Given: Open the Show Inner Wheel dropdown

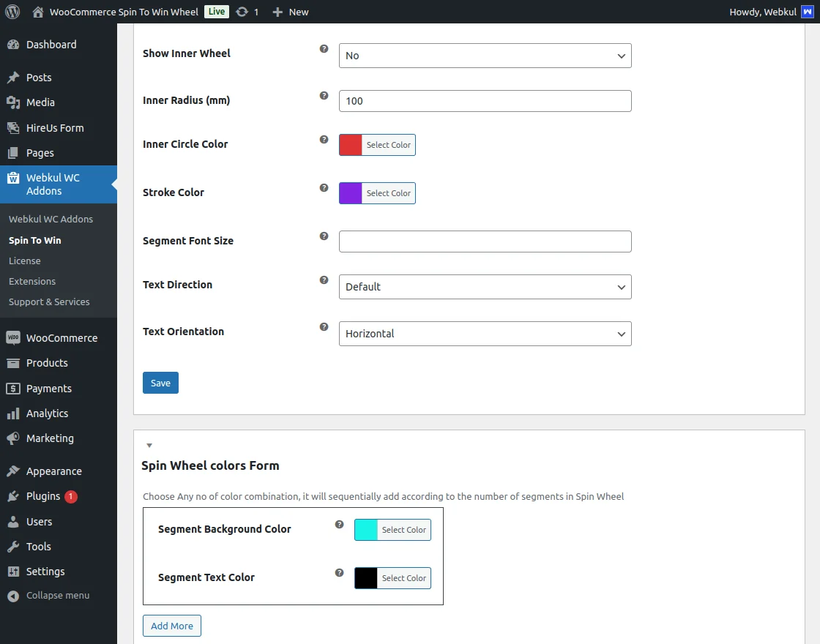Looking at the screenshot, I should pos(485,56).
